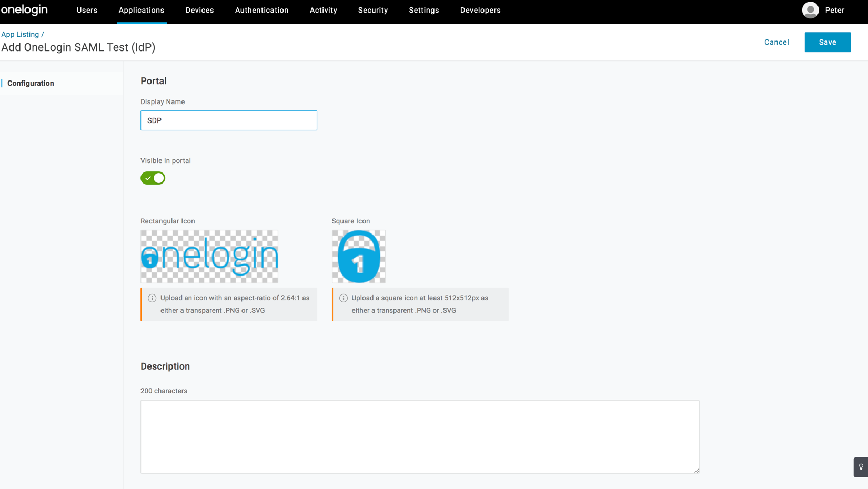
Task: Switch to the Users tab
Action: coord(87,10)
